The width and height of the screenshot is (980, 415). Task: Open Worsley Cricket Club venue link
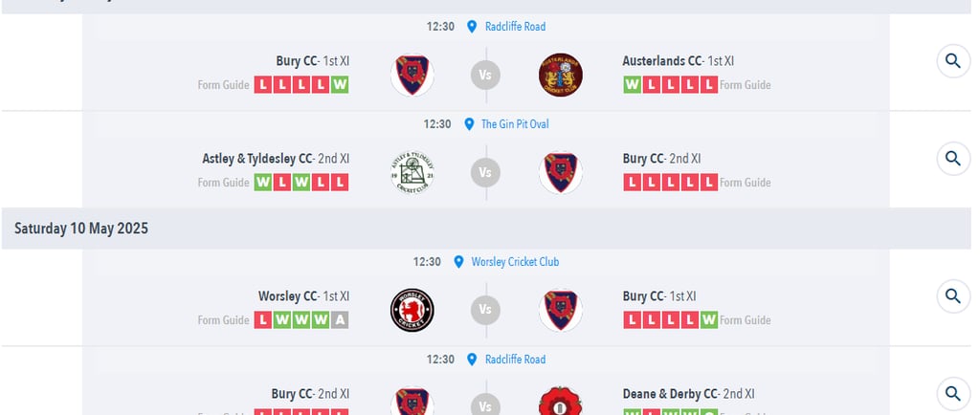point(515,262)
